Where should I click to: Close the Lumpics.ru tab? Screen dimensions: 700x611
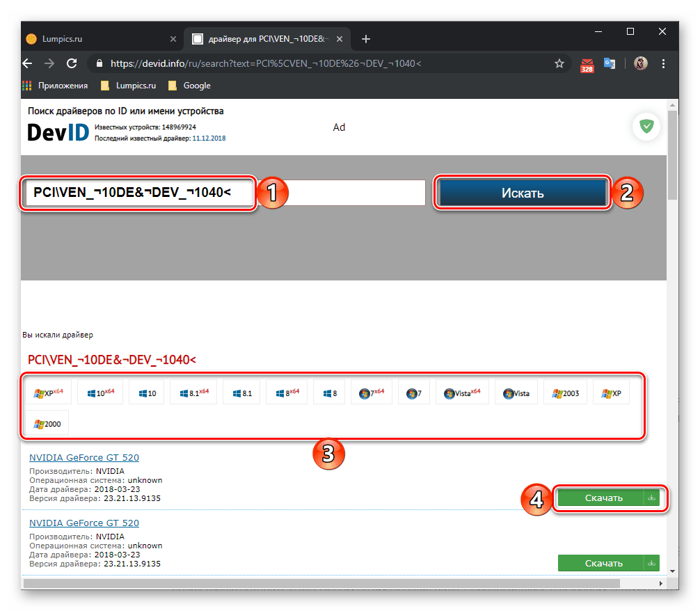[173, 39]
